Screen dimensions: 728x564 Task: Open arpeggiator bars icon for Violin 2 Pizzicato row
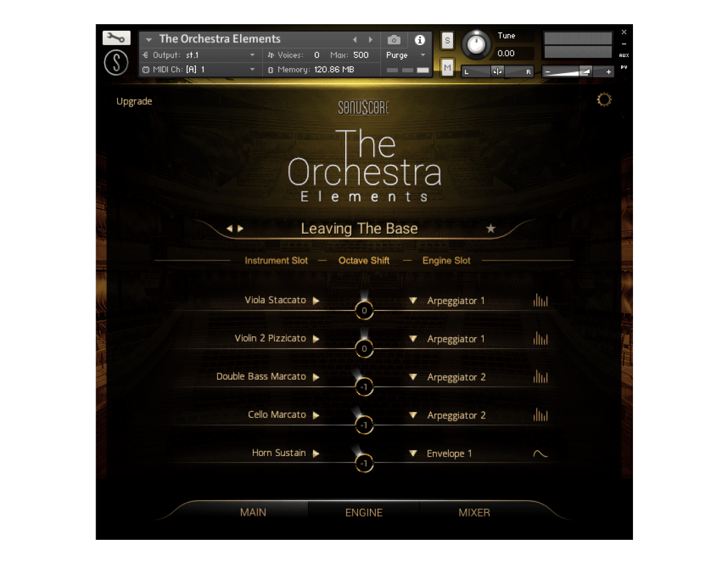point(541,338)
